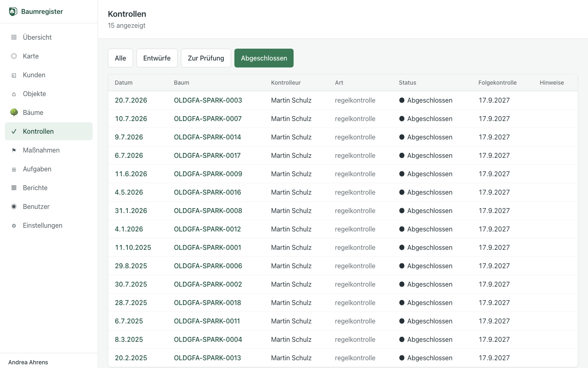The width and height of the screenshot is (588, 368).
Task: Open tree OLDGFA-SPARK-0013
Action: click(207, 358)
